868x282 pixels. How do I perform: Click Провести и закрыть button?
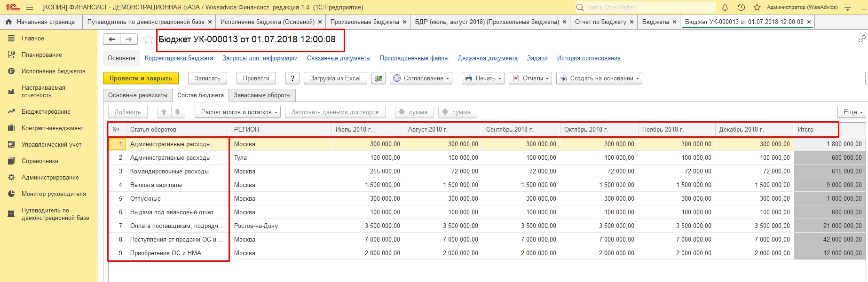tap(141, 78)
